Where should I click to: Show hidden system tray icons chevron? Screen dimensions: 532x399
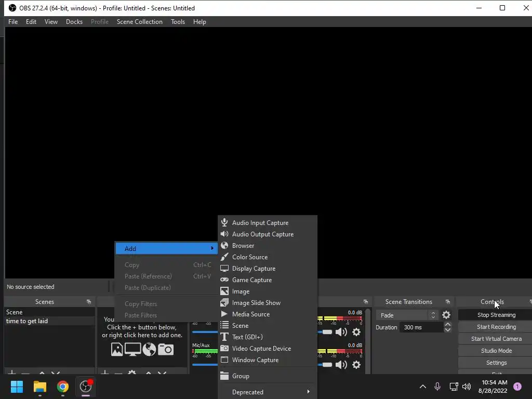[x=423, y=387]
